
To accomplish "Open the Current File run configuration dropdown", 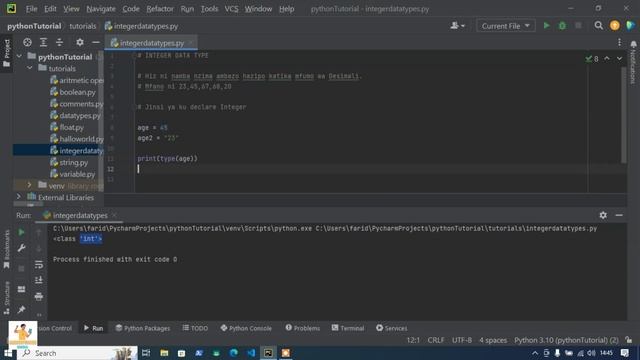I will pos(505,26).
